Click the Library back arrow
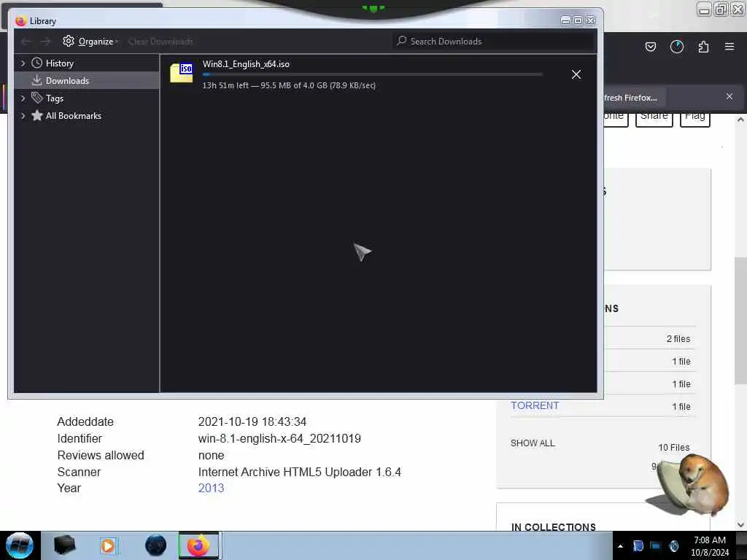The image size is (747, 560). coord(26,42)
